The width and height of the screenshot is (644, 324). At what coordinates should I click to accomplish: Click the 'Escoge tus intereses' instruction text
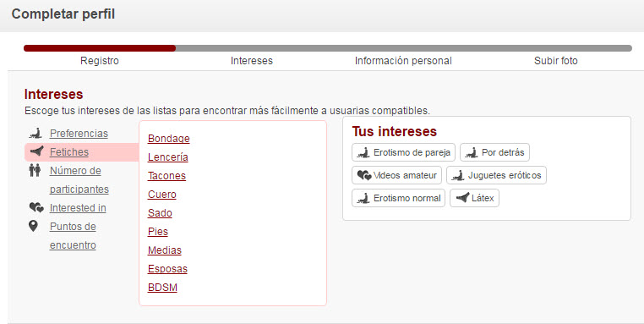tap(227, 111)
